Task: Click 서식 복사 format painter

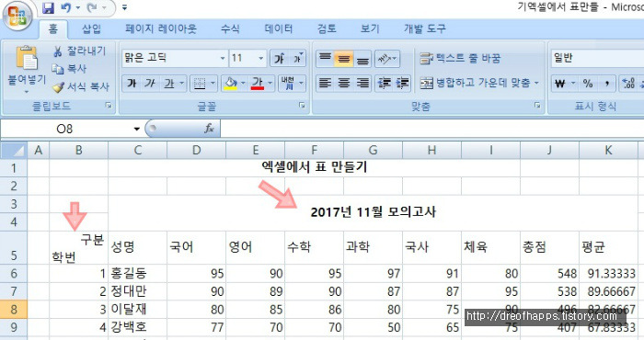Action: pyautogui.click(x=81, y=86)
